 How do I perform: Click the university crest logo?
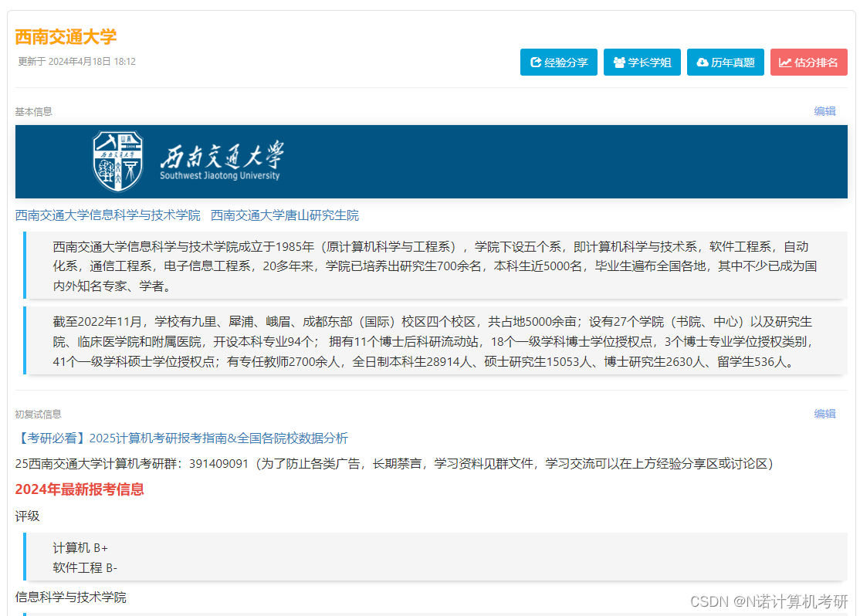click(118, 161)
